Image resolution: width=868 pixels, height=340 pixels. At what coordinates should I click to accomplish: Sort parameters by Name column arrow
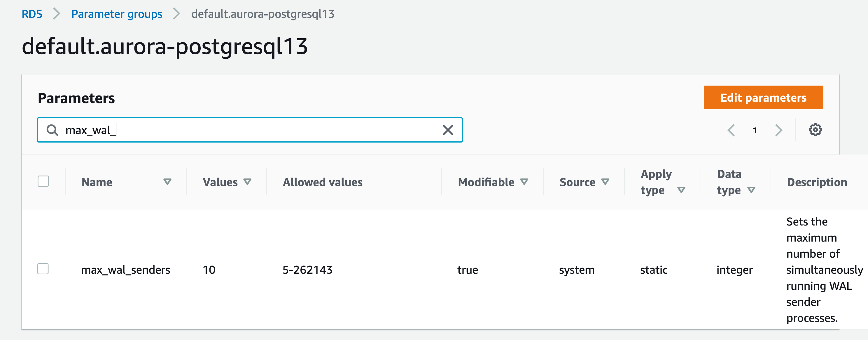[167, 182]
